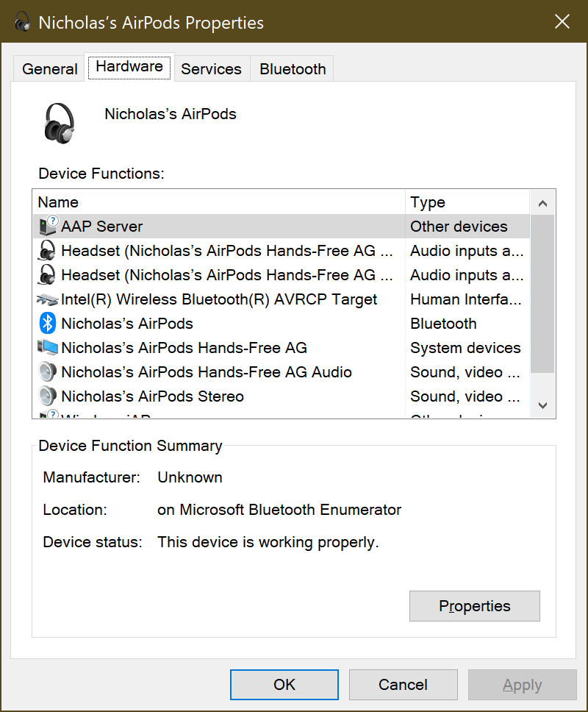Select the Hardware tab
The height and width of the screenshot is (712, 588).
pyautogui.click(x=129, y=67)
